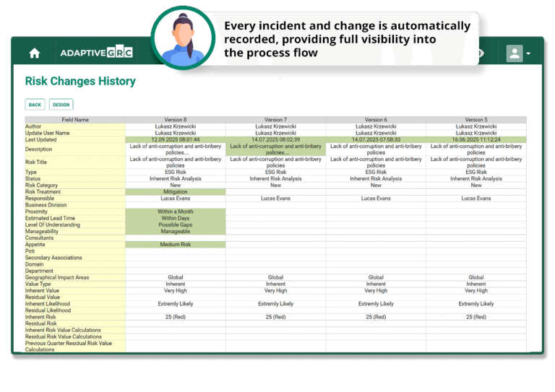The height and width of the screenshot is (392, 555).
Task: Click the Type row label
Action: pyautogui.click(x=75, y=172)
